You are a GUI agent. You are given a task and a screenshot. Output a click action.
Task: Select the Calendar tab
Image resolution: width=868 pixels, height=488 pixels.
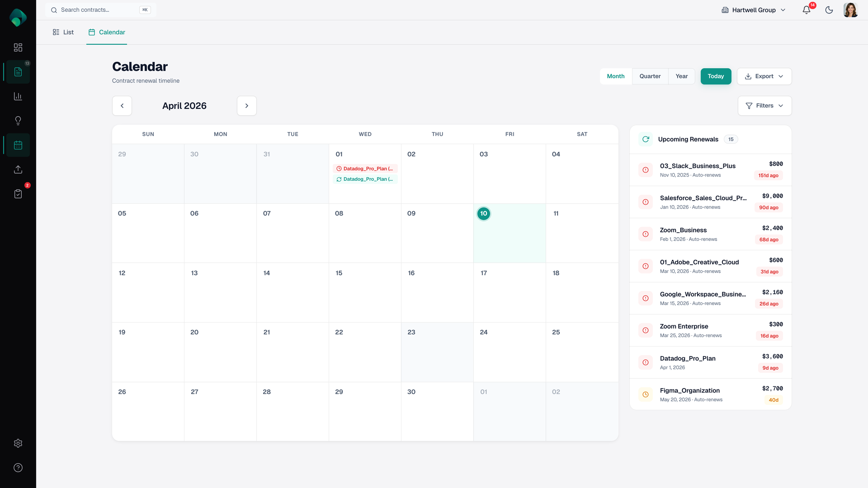pyautogui.click(x=107, y=32)
